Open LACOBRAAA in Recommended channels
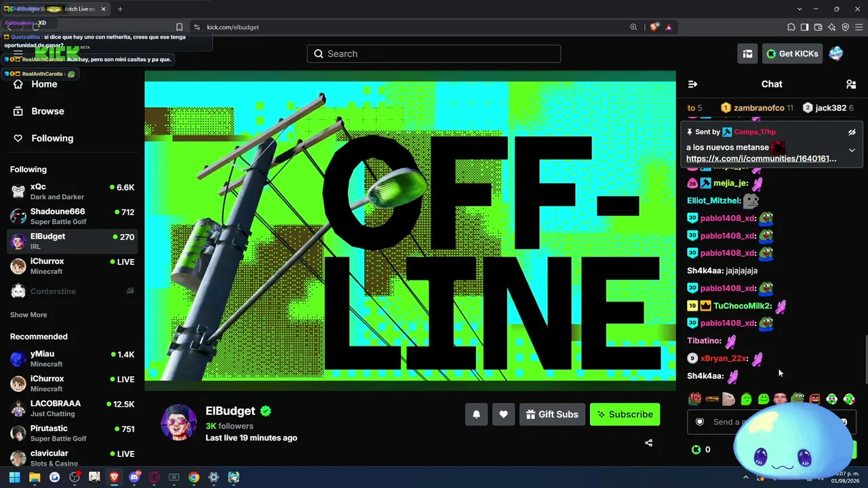Image resolution: width=868 pixels, height=488 pixels. [x=72, y=409]
